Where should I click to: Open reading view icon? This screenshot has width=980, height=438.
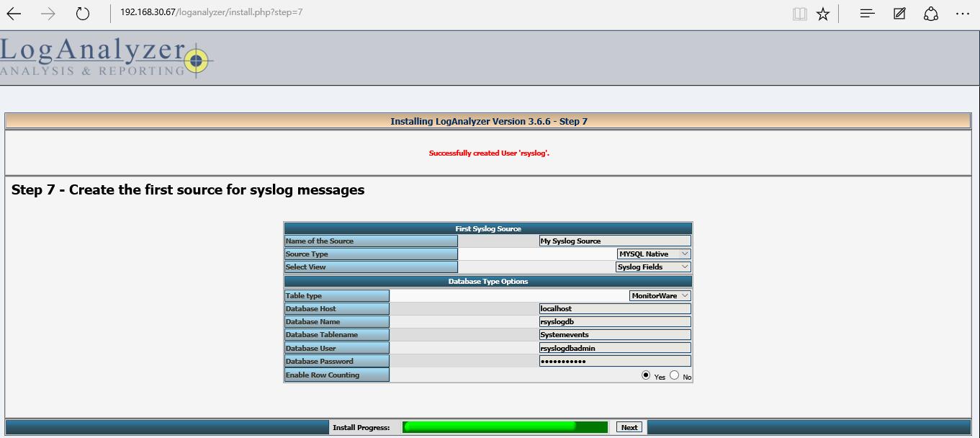(x=799, y=14)
